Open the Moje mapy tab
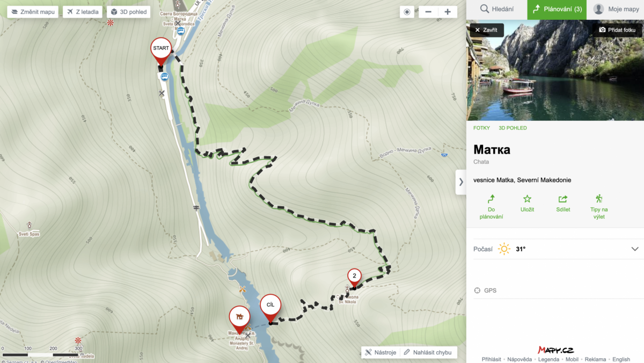The image size is (644, 363). (616, 9)
